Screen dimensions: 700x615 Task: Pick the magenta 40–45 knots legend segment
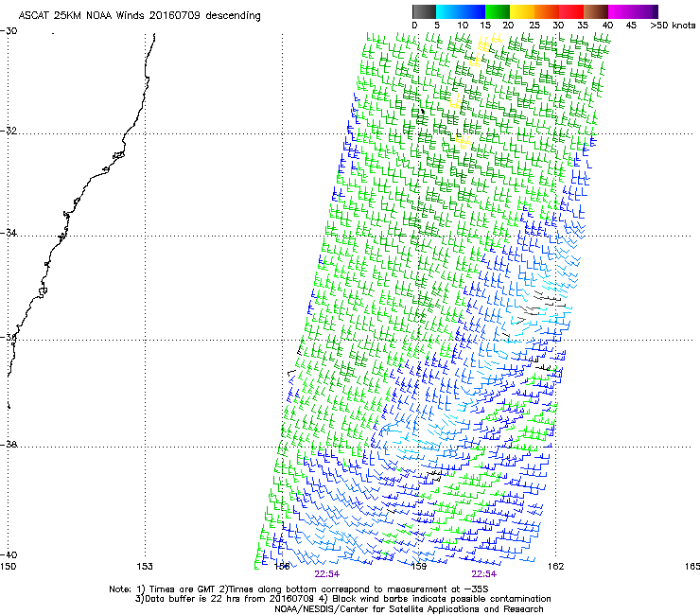621,11
